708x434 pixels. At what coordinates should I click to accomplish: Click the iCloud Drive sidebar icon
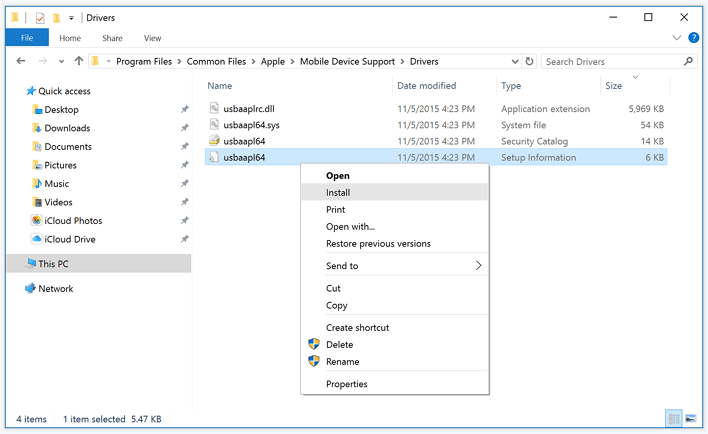[37, 239]
